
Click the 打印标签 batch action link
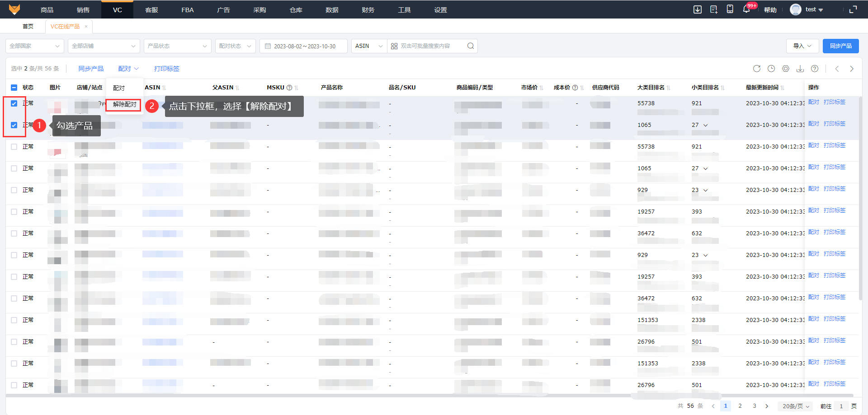pyautogui.click(x=166, y=69)
